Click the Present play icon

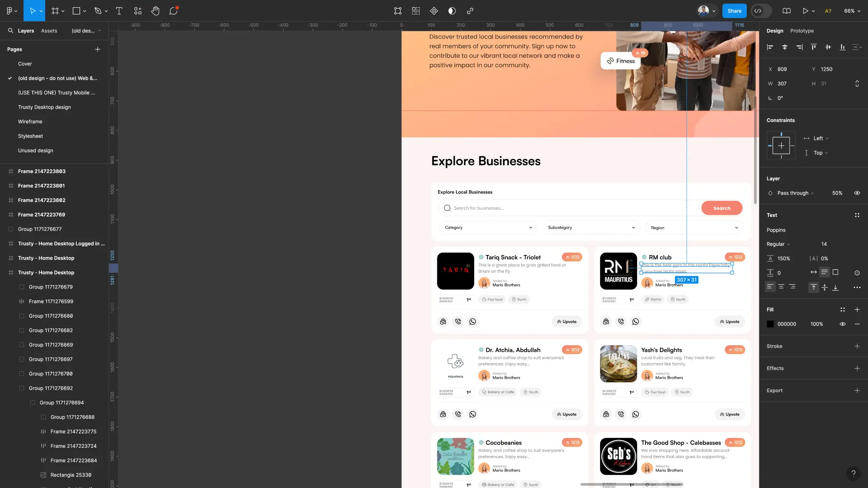(805, 11)
